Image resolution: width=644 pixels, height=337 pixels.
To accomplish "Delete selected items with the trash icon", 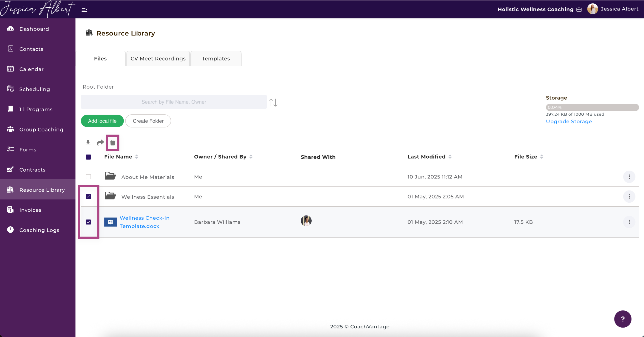I will tap(113, 143).
